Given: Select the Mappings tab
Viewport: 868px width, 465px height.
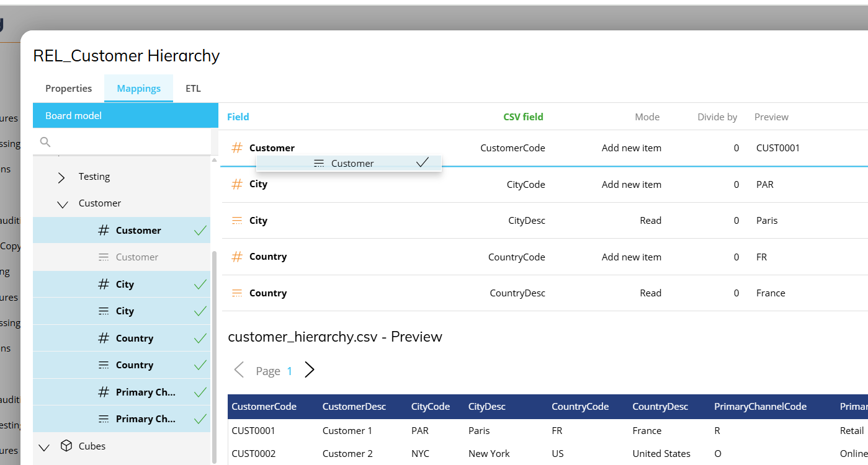Looking at the screenshot, I should click(138, 89).
